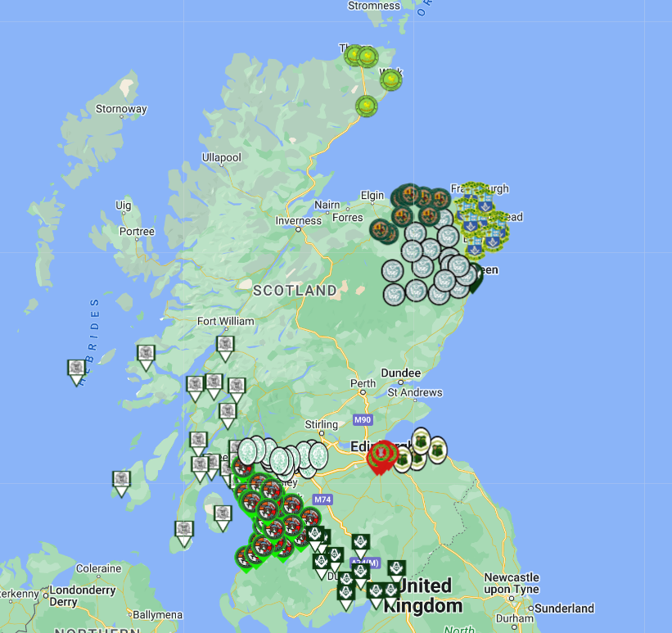672x633 pixels.
Task: Click the southwesternmost dark brown circle marker near Forres
Action: [380, 229]
